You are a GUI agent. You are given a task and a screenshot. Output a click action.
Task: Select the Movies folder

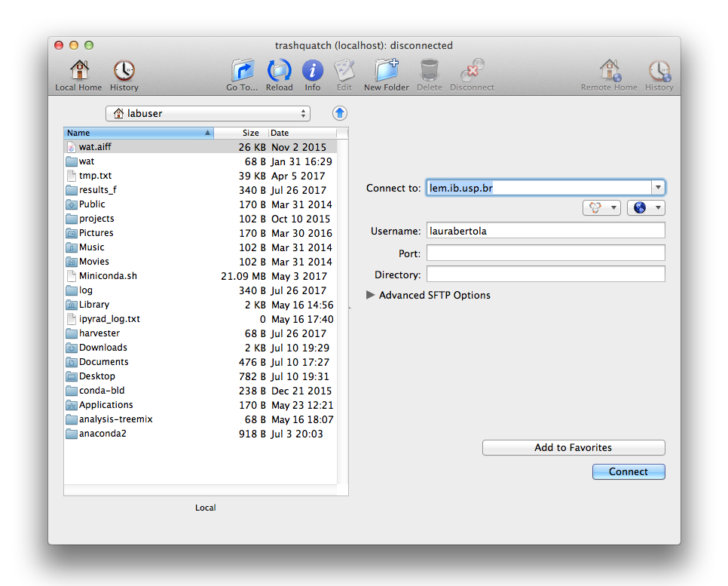click(x=200, y=262)
